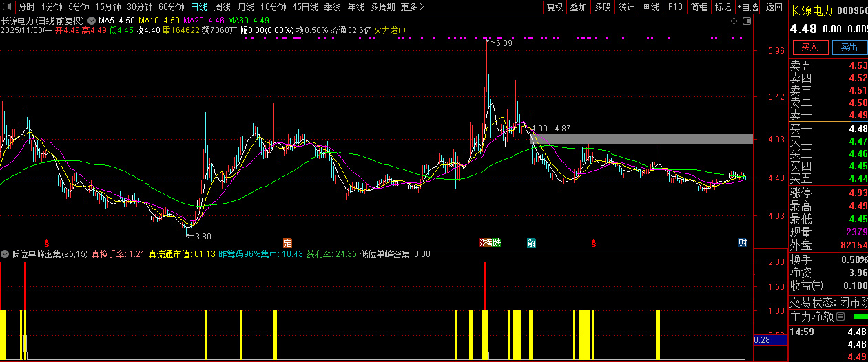Click the 涨停 limit-up price row

pyautogui.click(x=828, y=193)
